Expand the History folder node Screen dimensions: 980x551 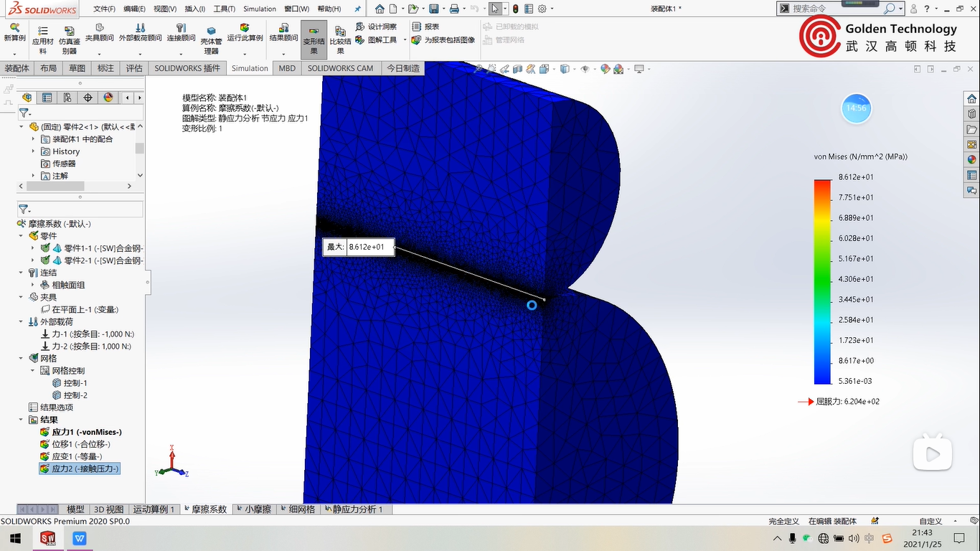pyautogui.click(x=33, y=151)
